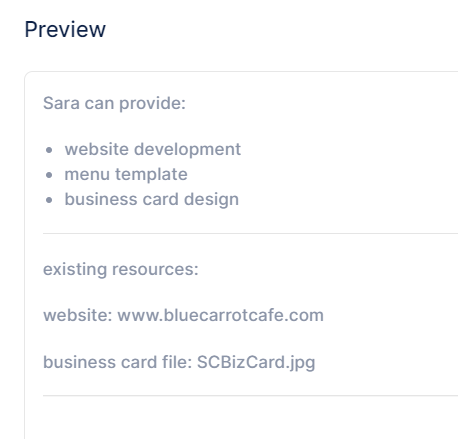Click the Preview heading
This screenshot has height=439, width=458.
pyautogui.click(x=65, y=29)
